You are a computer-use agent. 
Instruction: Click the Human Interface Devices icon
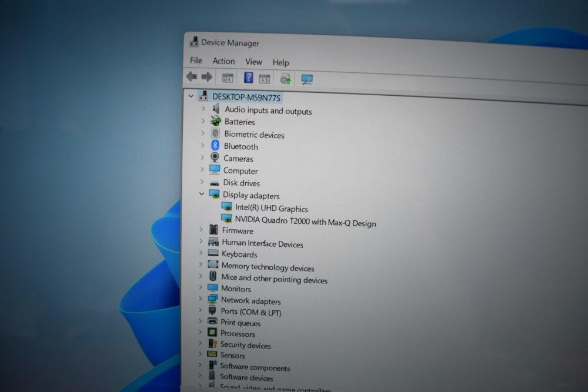coord(213,242)
